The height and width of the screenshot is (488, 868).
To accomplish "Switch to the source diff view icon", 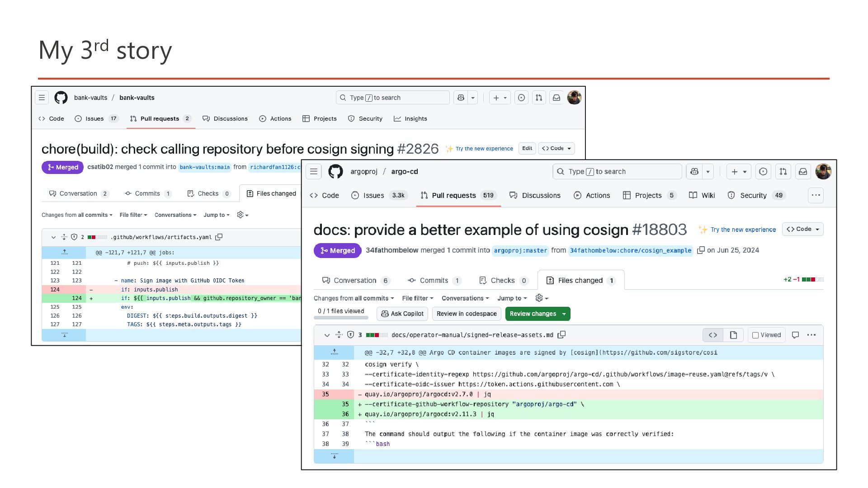I will (x=713, y=335).
